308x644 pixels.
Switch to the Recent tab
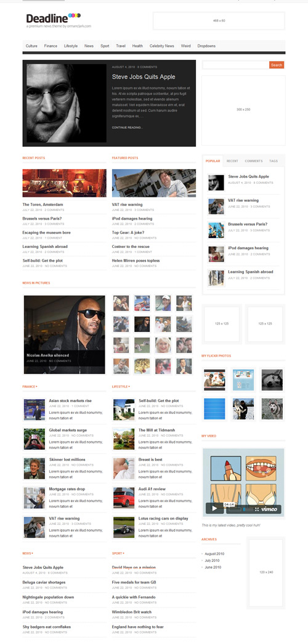[x=232, y=161]
